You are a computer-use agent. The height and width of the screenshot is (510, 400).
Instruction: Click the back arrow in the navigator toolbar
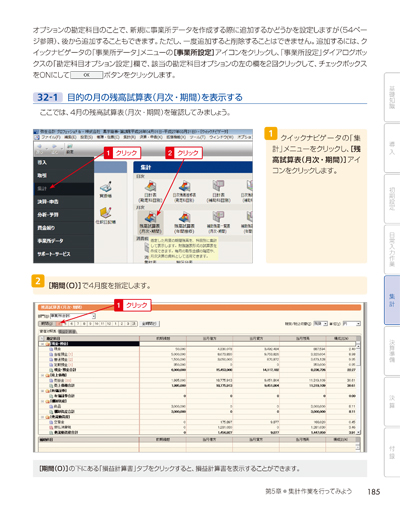pyautogui.click(x=39, y=147)
